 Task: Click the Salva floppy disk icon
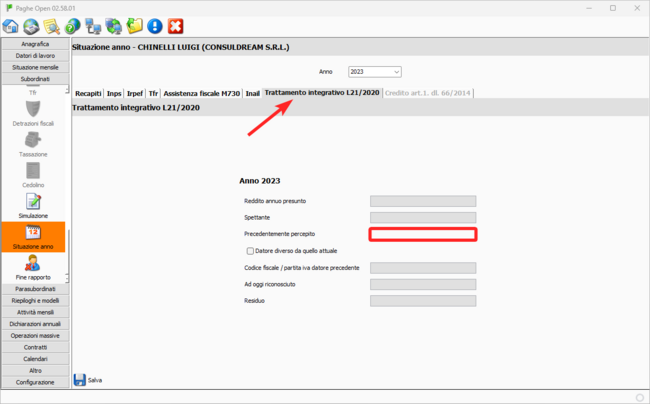(x=80, y=379)
